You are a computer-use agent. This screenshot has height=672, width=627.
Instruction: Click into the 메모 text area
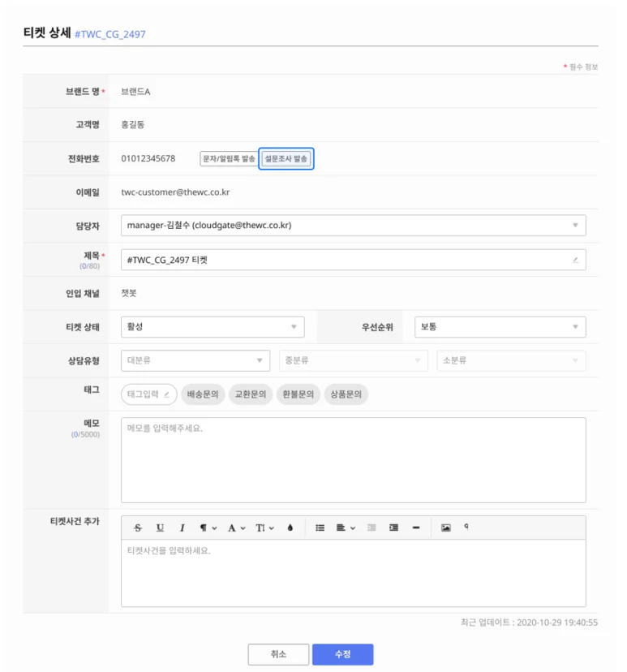(x=353, y=459)
